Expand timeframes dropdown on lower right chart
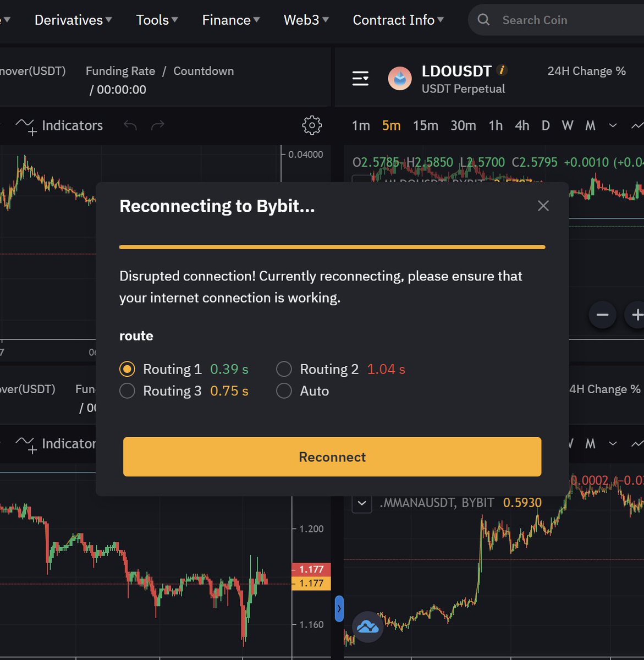Image resolution: width=644 pixels, height=660 pixels. (613, 443)
